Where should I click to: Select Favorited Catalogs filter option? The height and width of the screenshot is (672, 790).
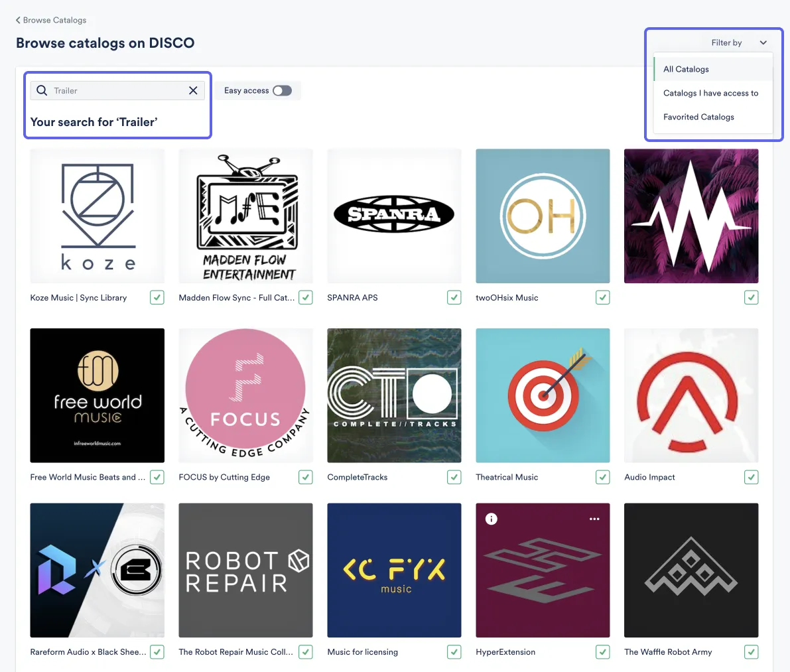coord(713,117)
